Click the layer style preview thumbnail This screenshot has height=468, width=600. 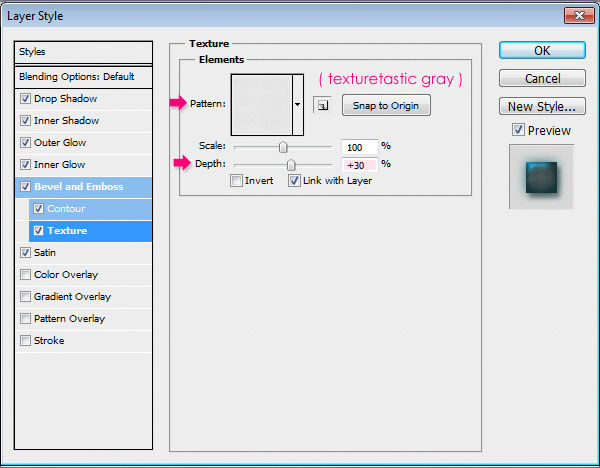pos(541,177)
